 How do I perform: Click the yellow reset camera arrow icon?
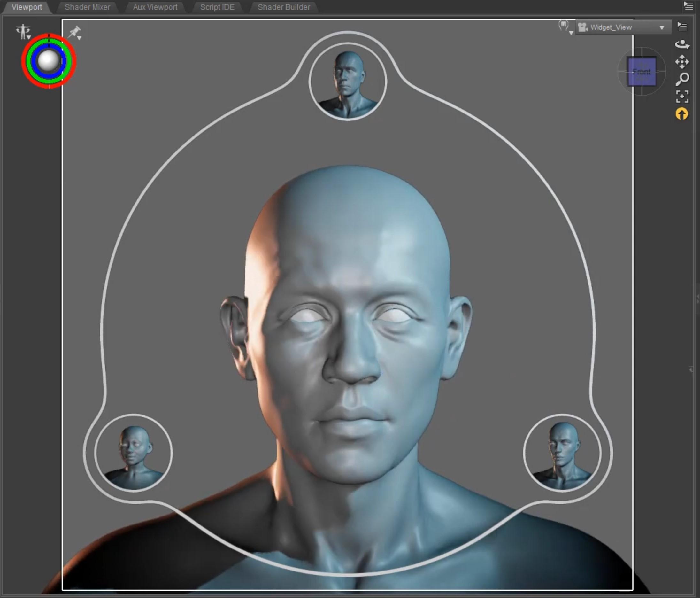(x=682, y=114)
